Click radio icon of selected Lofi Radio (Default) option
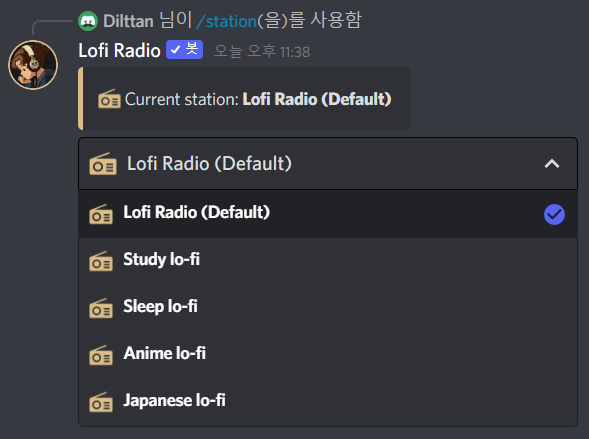589x439 pixels. (x=101, y=214)
